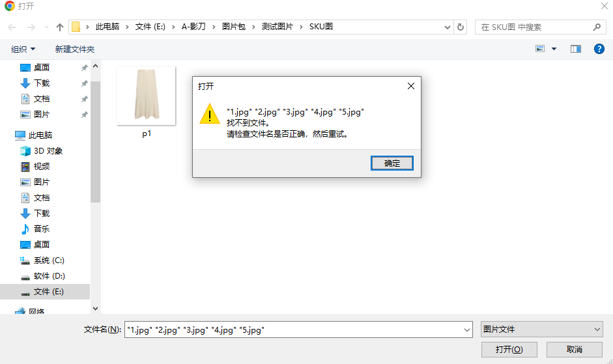Open 音乐 folder in sidebar
613x364 pixels.
(x=42, y=229)
